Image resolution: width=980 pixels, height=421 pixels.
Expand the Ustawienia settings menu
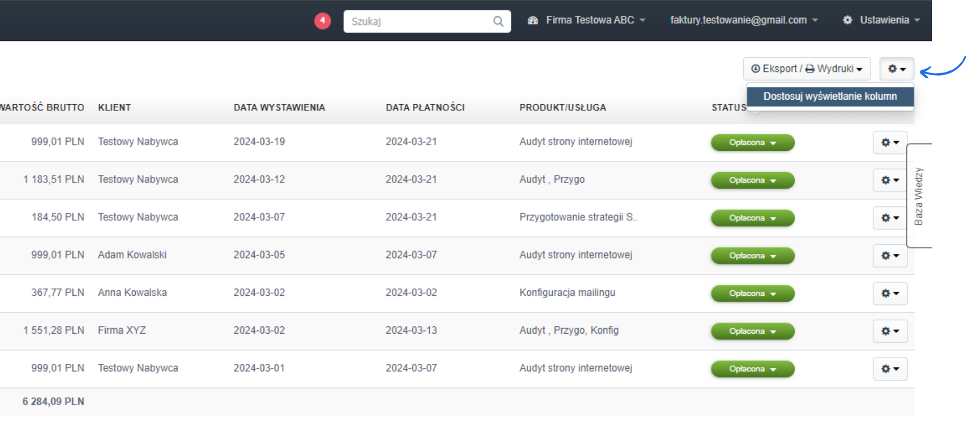[881, 20]
